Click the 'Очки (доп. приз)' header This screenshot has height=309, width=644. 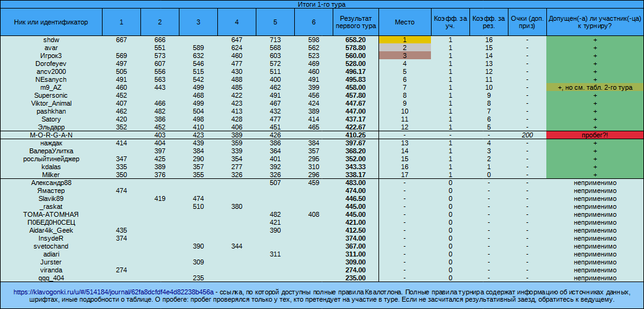pyautogui.click(x=527, y=22)
